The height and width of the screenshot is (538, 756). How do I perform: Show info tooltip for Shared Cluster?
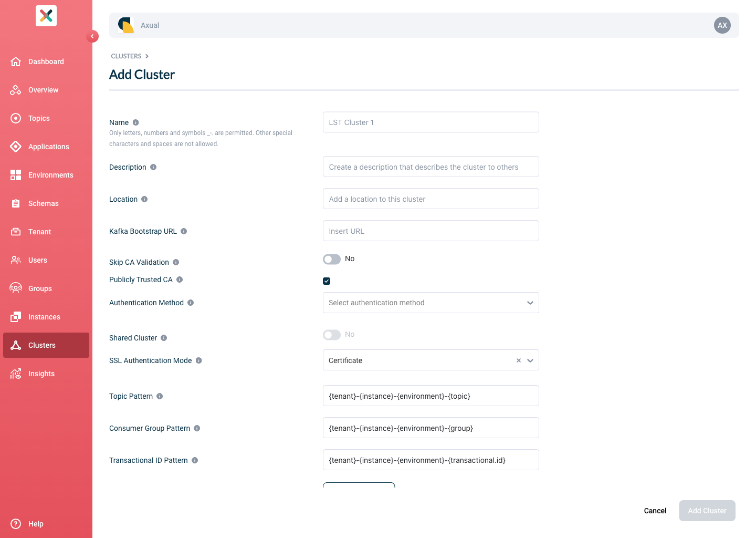164,338
